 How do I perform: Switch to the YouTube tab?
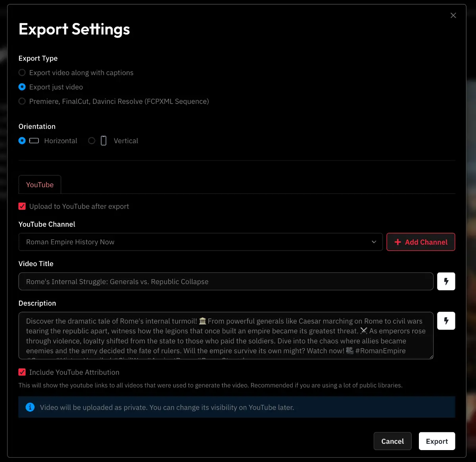click(40, 185)
